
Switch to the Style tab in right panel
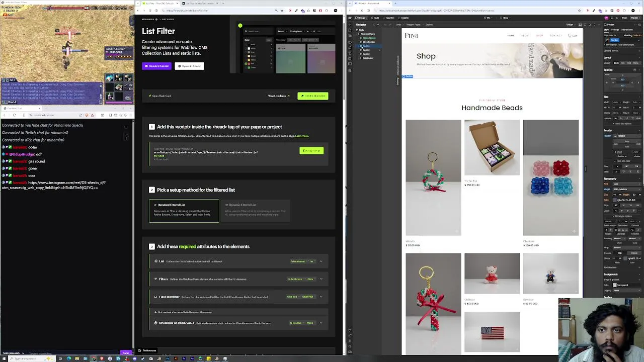pyautogui.click(x=606, y=30)
